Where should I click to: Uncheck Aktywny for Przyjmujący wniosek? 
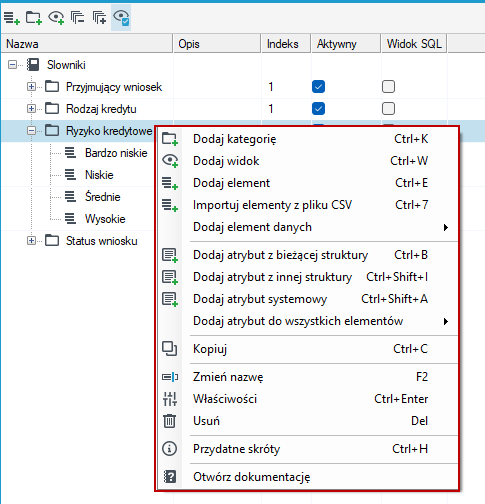tap(318, 87)
